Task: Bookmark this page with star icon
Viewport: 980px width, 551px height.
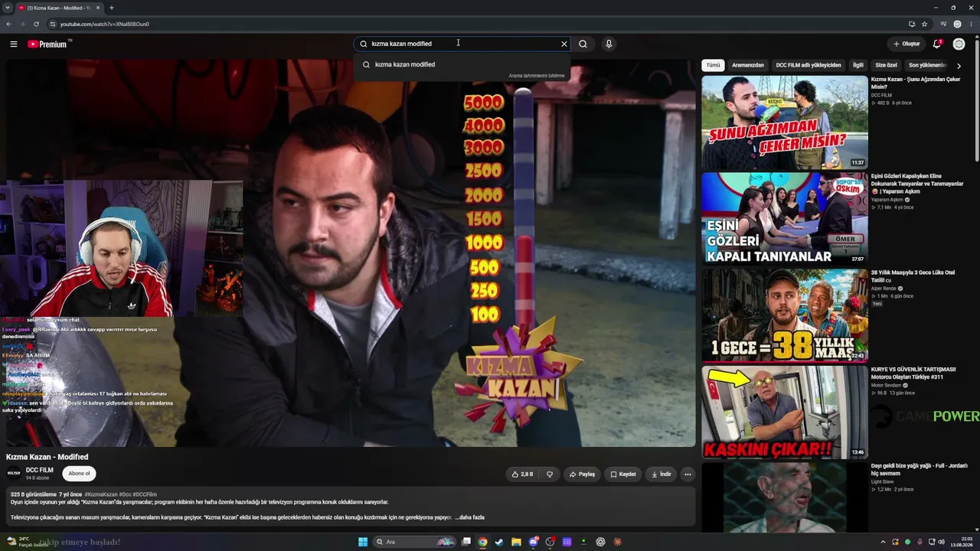Action: click(x=924, y=24)
